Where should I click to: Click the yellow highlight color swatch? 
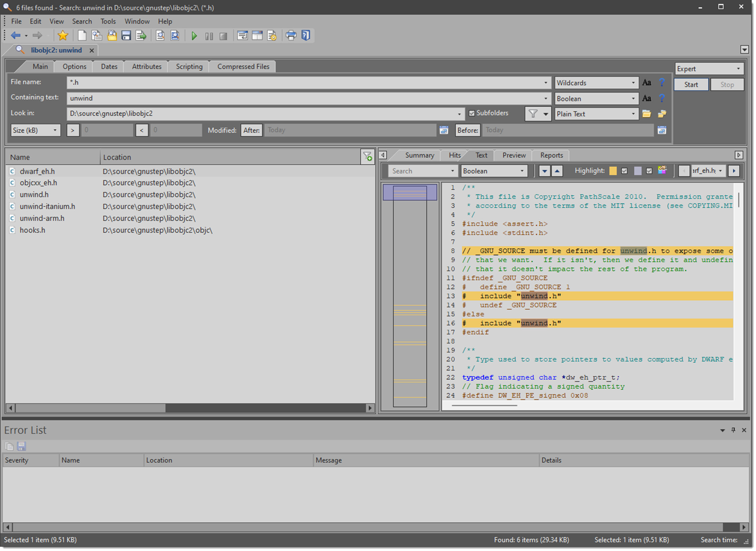pyautogui.click(x=613, y=171)
